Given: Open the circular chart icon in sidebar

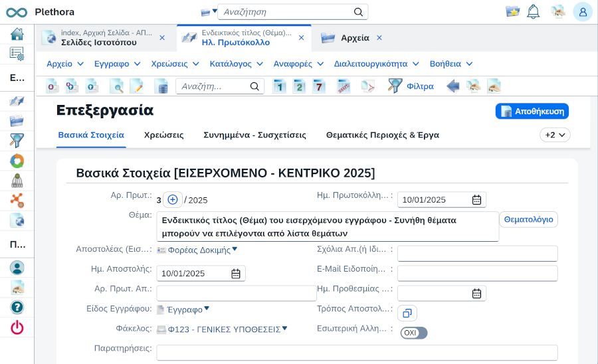Looking at the screenshot, I should tap(17, 161).
